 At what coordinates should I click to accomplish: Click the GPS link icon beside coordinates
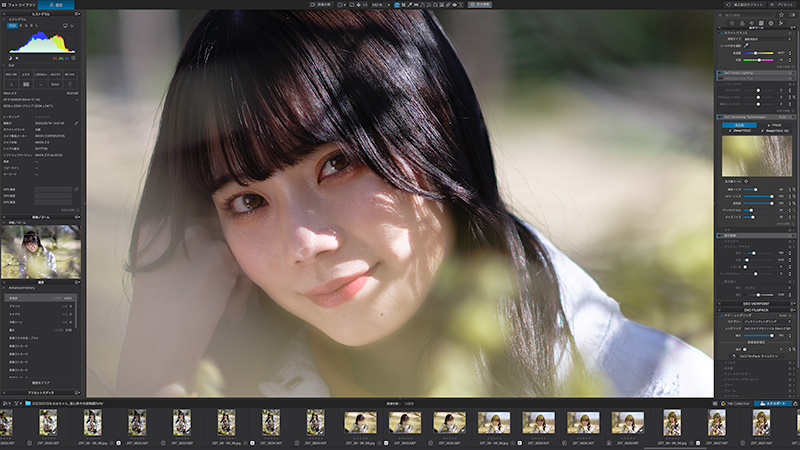click(x=76, y=189)
